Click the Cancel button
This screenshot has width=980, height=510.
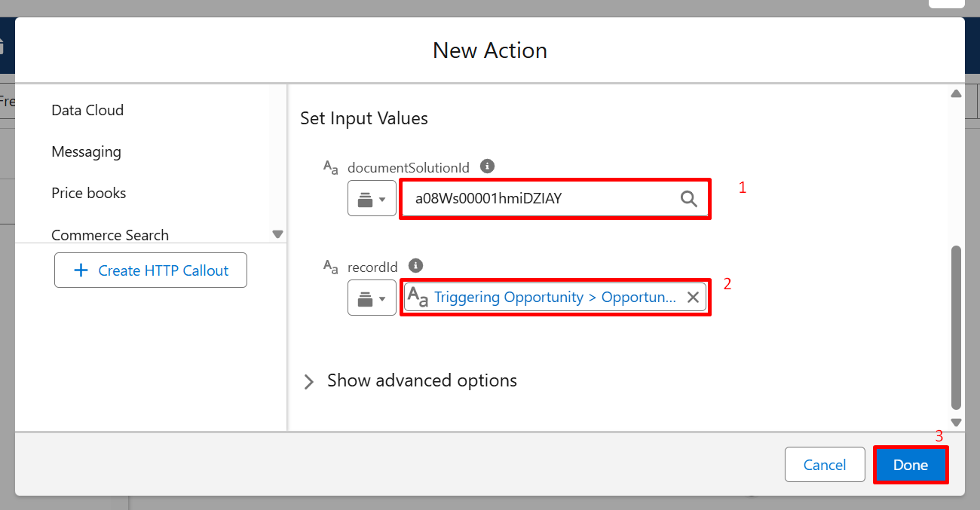825,465
